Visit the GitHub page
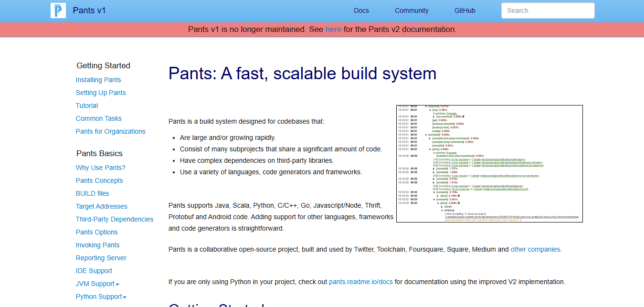 click(465, 10)
